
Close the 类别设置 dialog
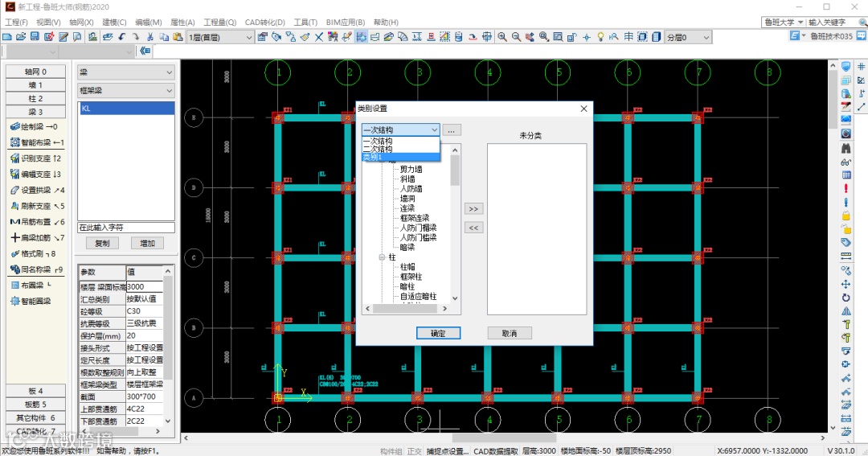point(583,109)
